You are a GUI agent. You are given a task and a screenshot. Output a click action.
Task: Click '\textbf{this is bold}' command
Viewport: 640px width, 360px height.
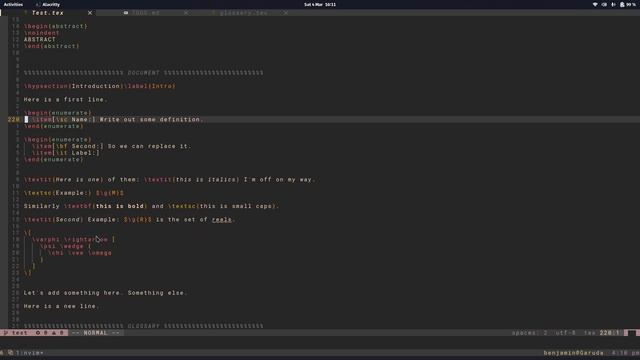(106, 206)
